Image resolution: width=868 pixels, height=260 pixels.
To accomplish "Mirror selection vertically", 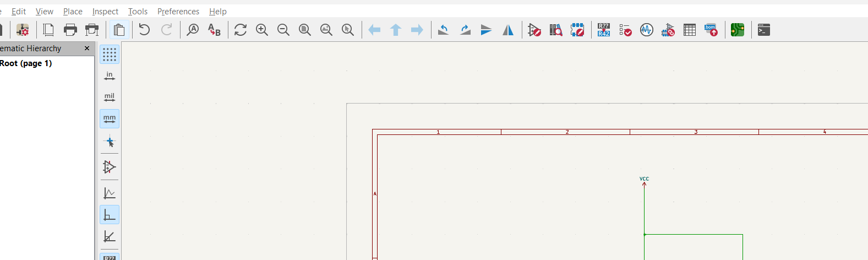I will 487,30.
